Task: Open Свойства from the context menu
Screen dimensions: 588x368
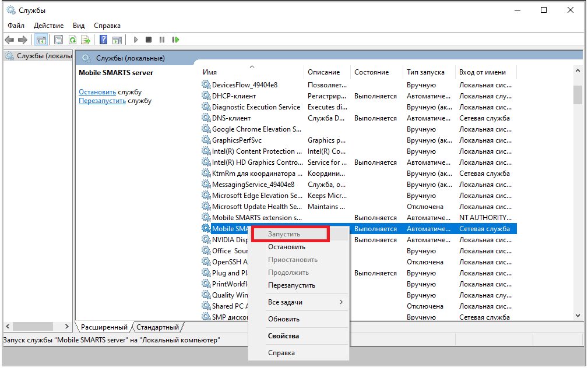Action: click(299, 336)
